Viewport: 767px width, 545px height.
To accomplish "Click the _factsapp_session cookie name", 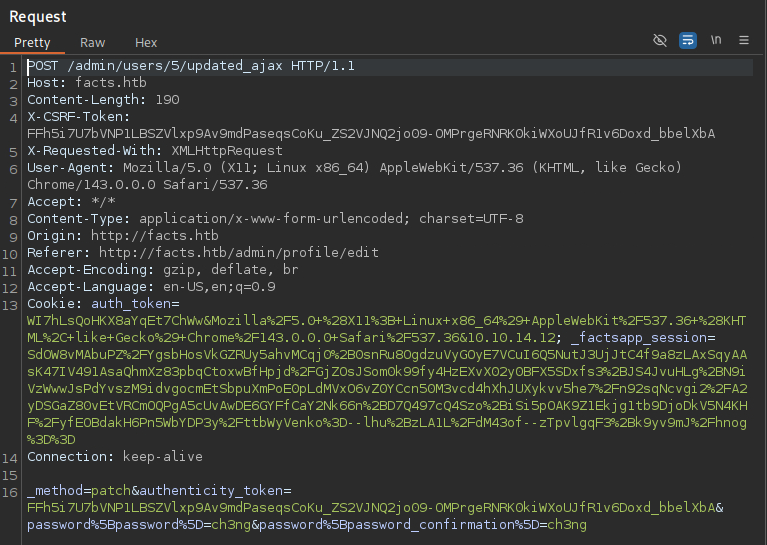I will click(x=639, y=338).
